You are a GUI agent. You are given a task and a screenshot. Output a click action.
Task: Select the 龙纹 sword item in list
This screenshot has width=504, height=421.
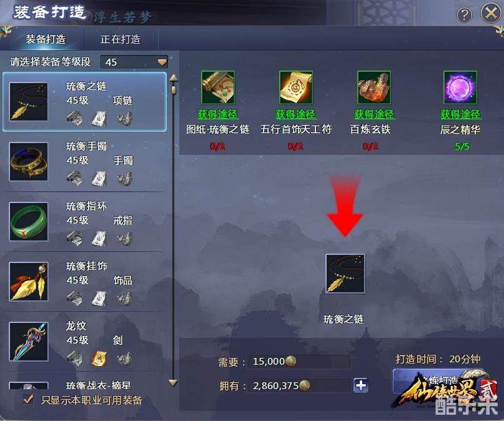click(85, 342)
